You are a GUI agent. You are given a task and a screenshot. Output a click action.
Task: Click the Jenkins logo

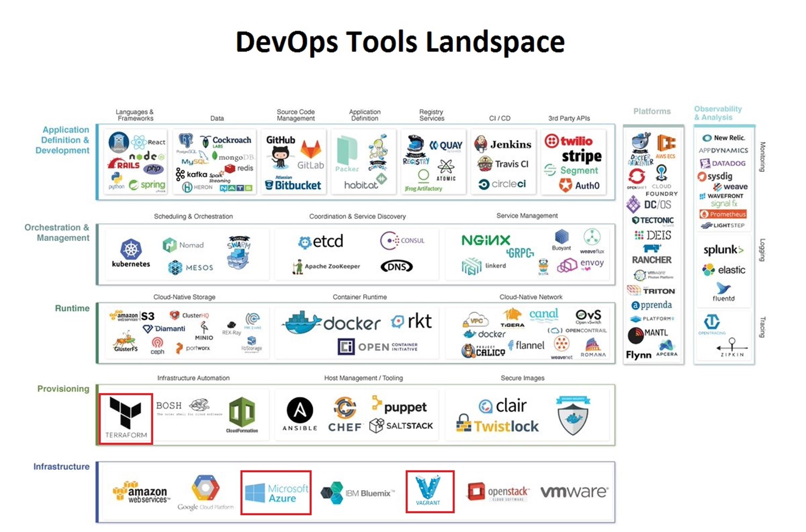(x=503, y=144)
